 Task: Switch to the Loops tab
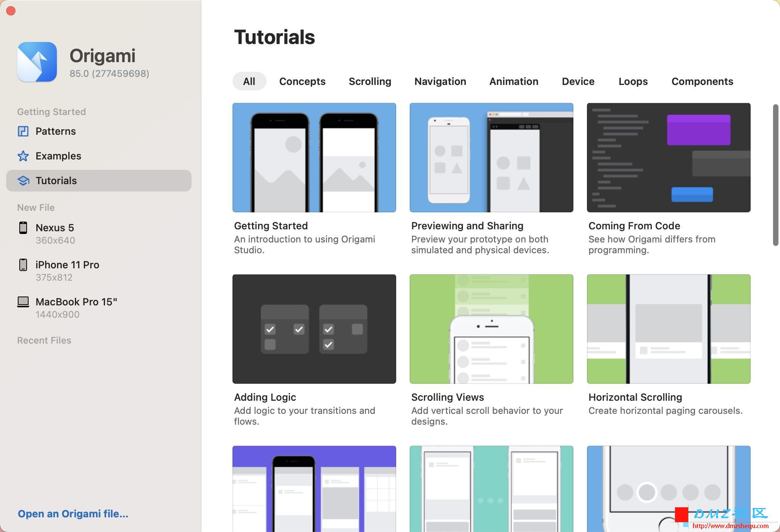(633, 81)
